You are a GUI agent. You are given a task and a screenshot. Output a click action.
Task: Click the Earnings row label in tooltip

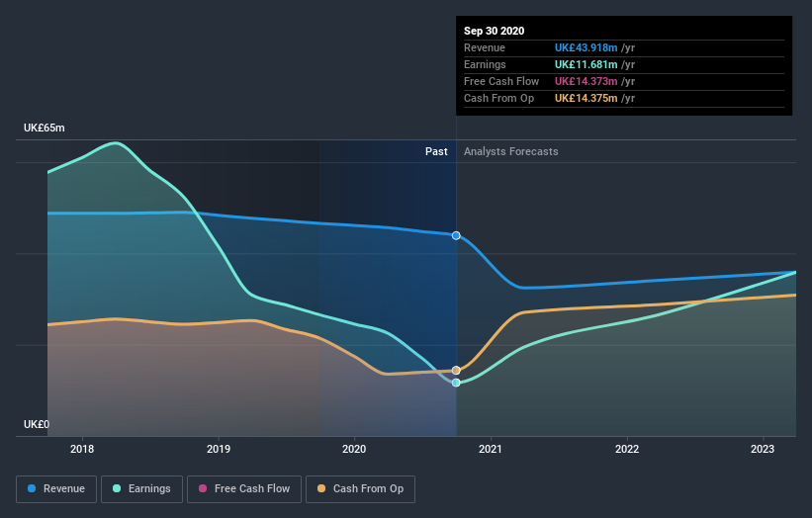click(485, 64)
